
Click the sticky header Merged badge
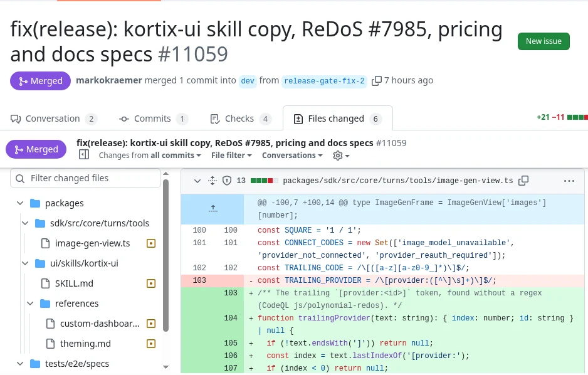36,149
